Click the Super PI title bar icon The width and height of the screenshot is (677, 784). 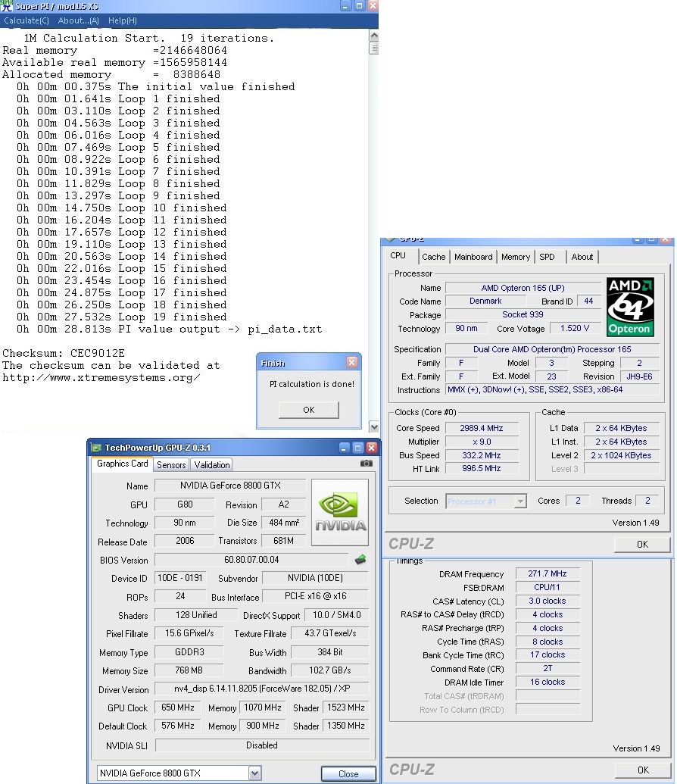tap(6, 6)
